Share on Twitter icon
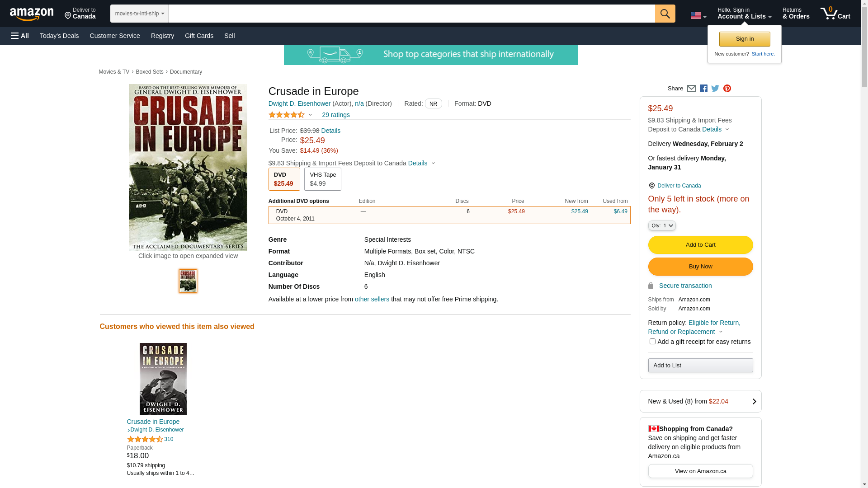The width and height of the screenshot is (868, 488). pyautogui.click(x=715, y=89)
